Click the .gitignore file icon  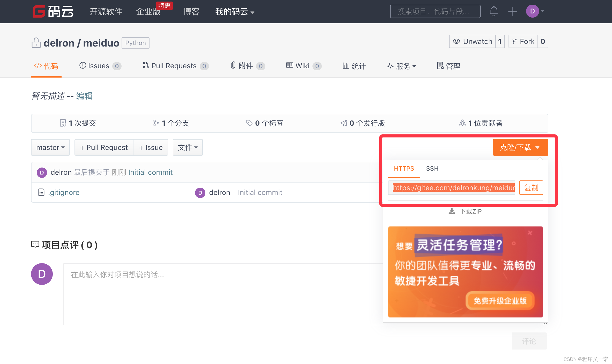tap(41, 192)
